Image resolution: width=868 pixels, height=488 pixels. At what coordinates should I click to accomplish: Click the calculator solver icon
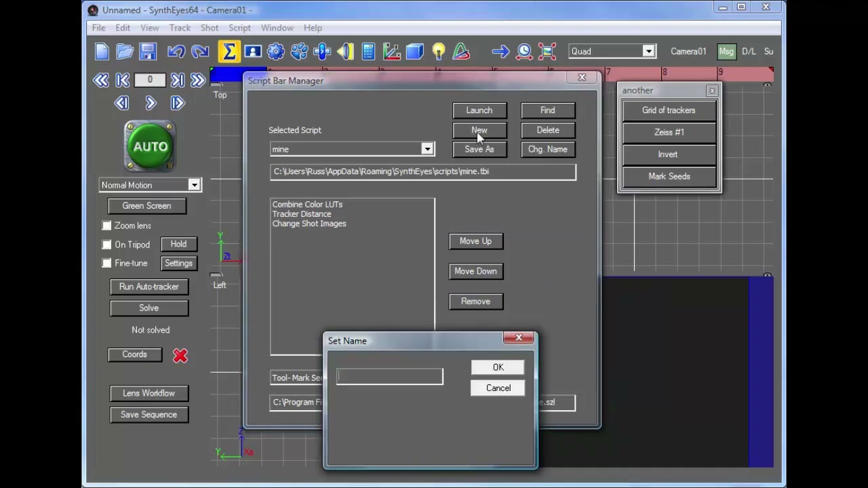pyautogui.click(x=368, y=52)
